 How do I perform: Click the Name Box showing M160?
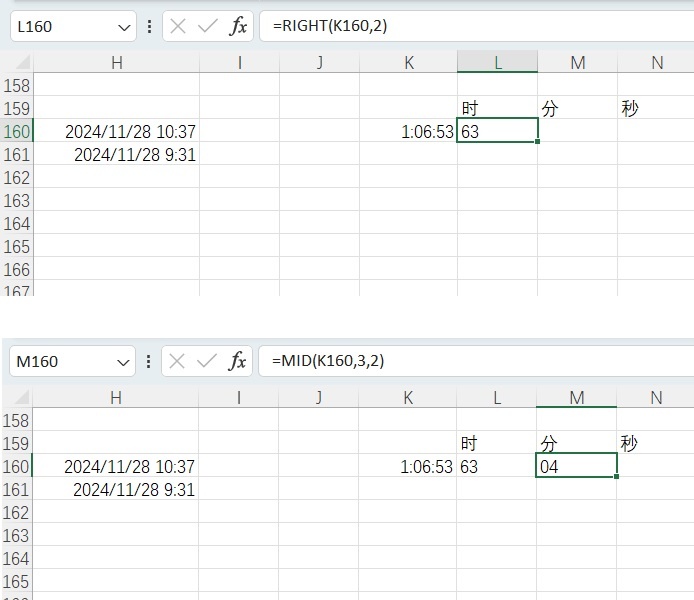pyautogui.click(x=73, y=362)
